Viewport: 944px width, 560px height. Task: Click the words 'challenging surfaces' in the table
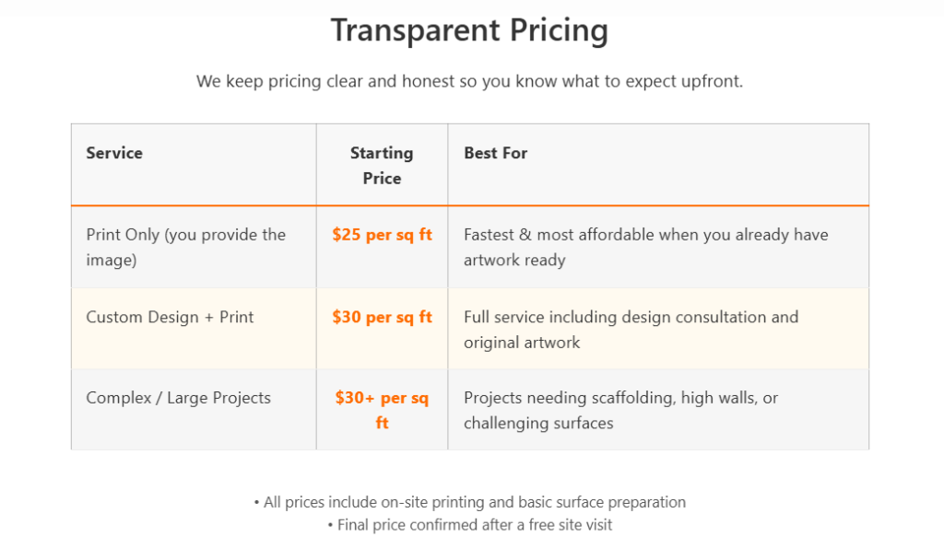coord(538,424)
